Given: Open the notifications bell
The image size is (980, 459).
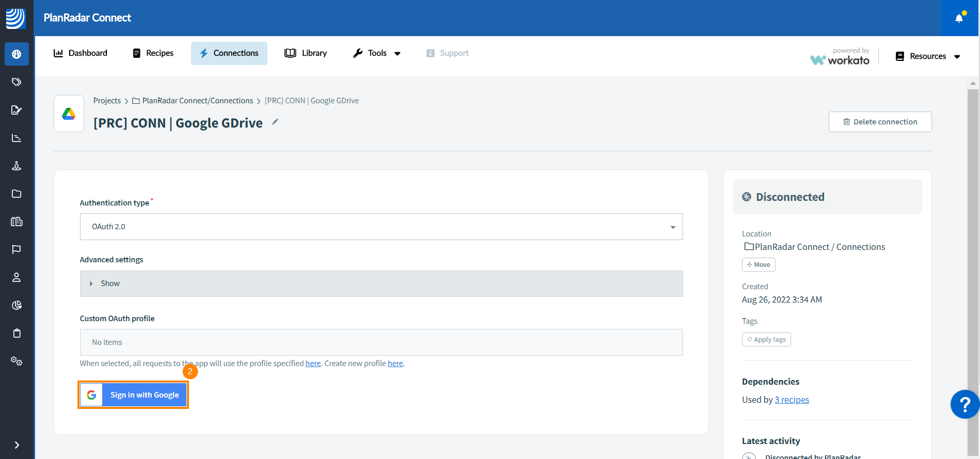Looking at the screenshot, I should 959,18.
